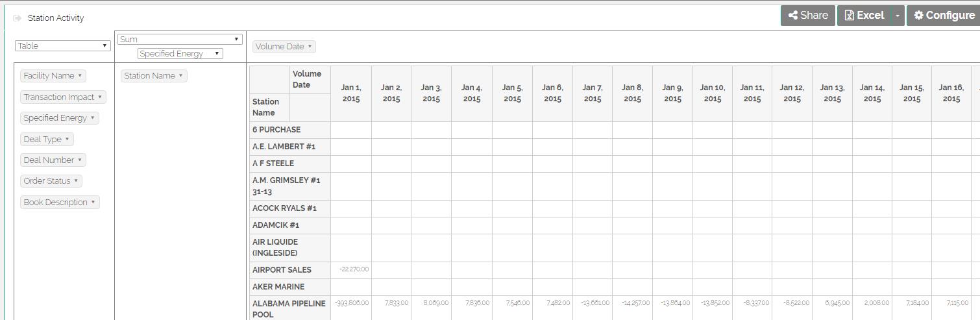Open the Table renderer dropdown
This screenshot has width=980, height=320.
62,46
